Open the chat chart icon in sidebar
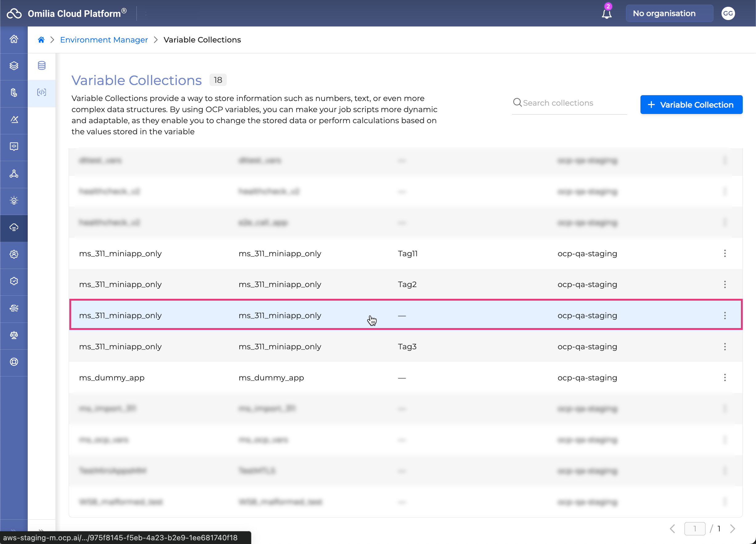The width and height of the screenshot is (756, 544). pyautogui.click(x=14, y=147)
